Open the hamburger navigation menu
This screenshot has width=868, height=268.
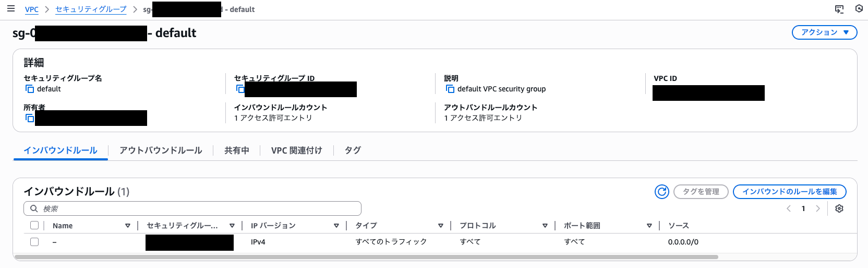click(11, 9)
